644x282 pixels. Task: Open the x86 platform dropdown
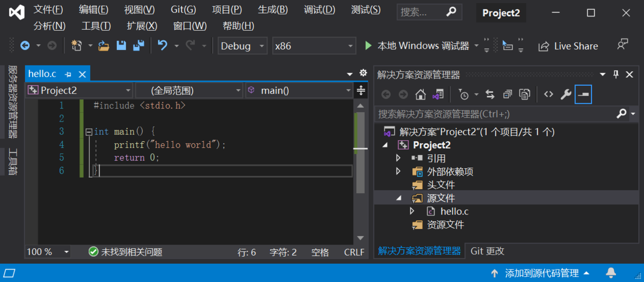pos(314,46)
